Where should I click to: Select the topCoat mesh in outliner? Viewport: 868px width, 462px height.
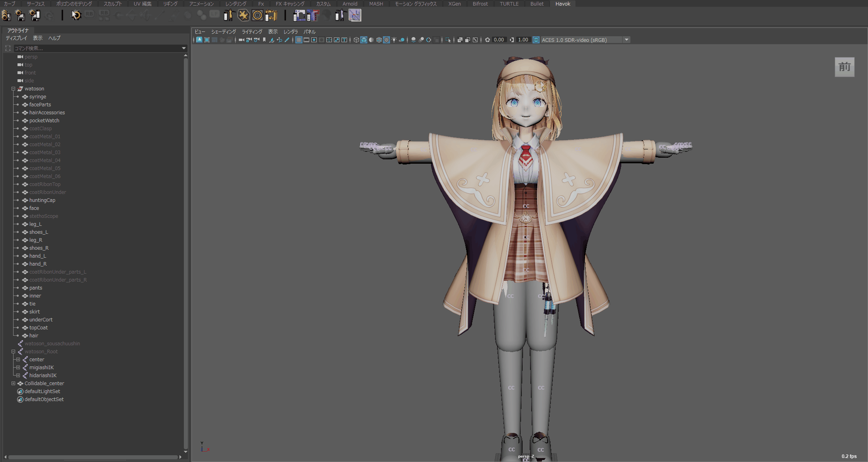[38, 328]
